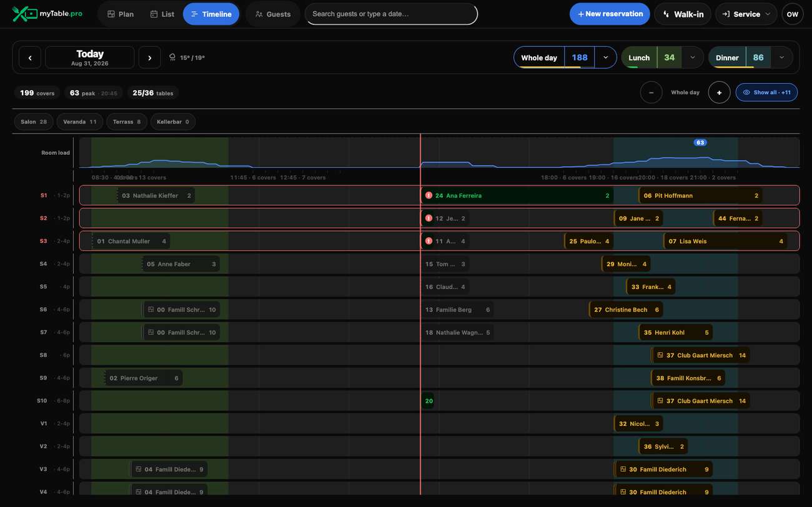Viewport: 812px width, 507px height.
Task: Open Pit Hoffmann reservation on S1
Action: (701, 195)
